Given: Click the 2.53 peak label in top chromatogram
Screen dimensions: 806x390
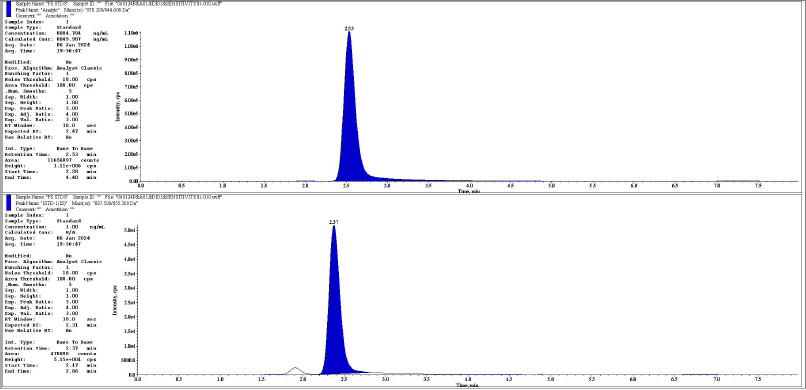Looking at the screenshot, I should (349, 29).
